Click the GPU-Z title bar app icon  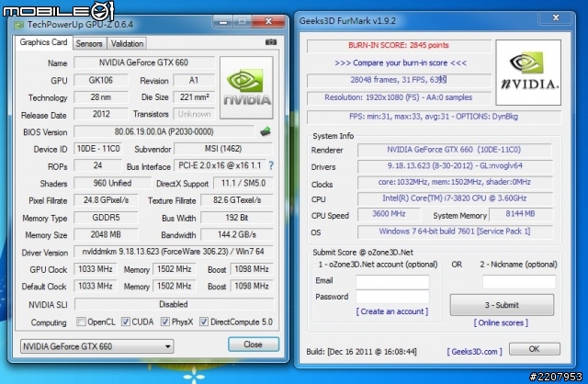click(x=18, y=25)
